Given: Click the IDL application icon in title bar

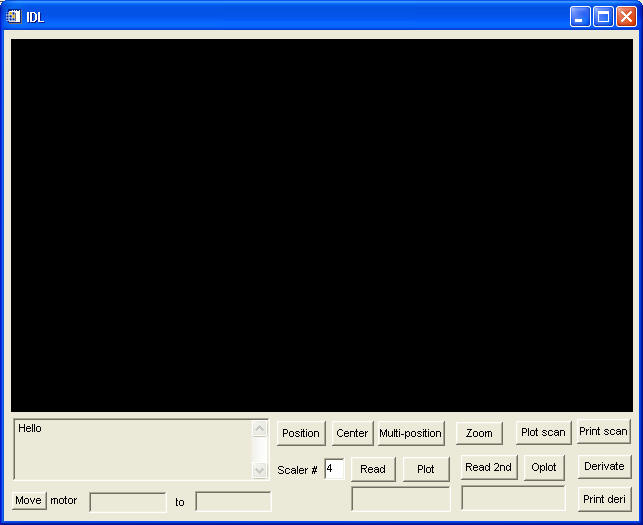Looking at the screenshot, I should [14, 16].
